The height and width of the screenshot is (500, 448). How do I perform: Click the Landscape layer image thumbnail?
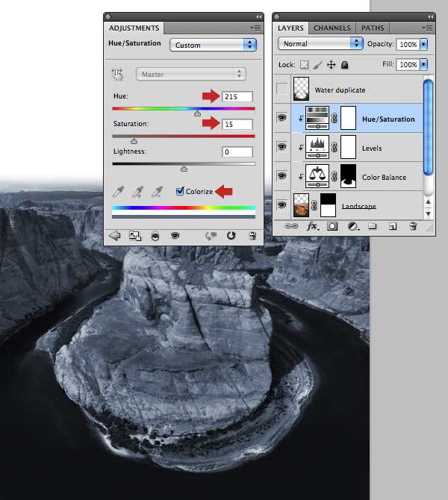pyautogui.click(x=301, y=205)
